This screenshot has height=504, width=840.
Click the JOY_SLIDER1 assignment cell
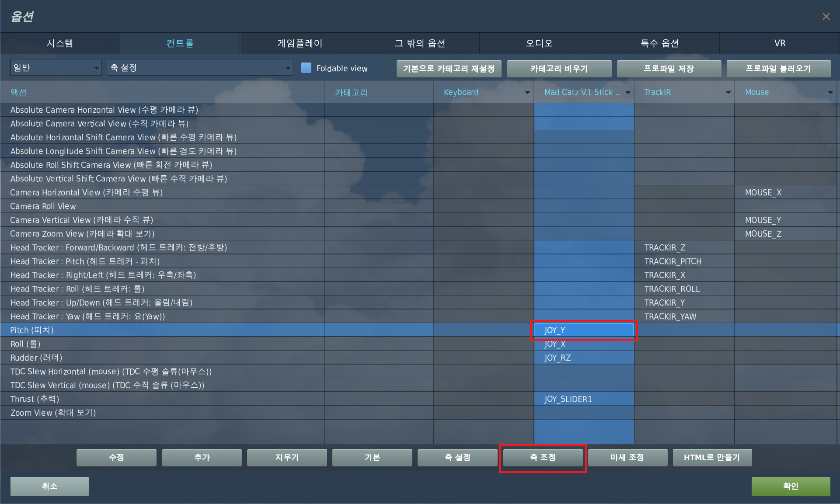(584, 399)
